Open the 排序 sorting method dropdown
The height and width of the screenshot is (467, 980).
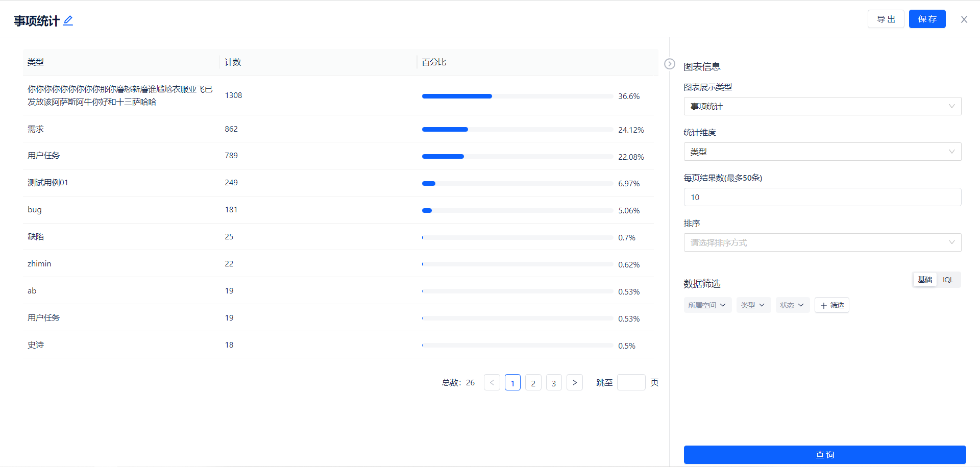coord(822,242)
